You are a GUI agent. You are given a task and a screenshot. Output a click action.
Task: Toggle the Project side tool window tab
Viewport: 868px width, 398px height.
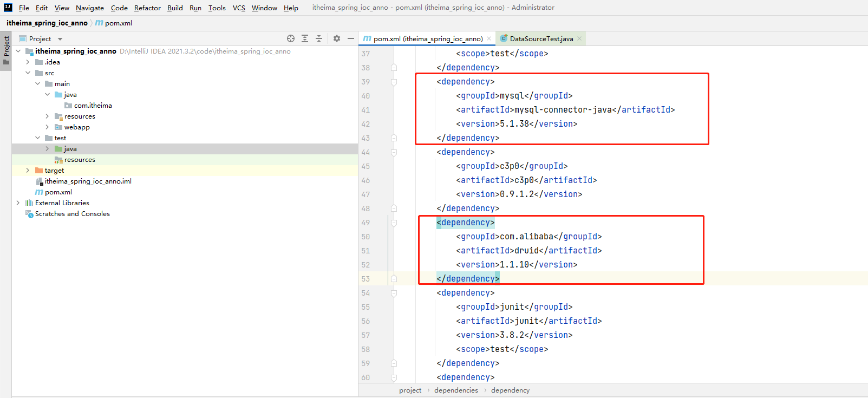click(x=6, y=50)
